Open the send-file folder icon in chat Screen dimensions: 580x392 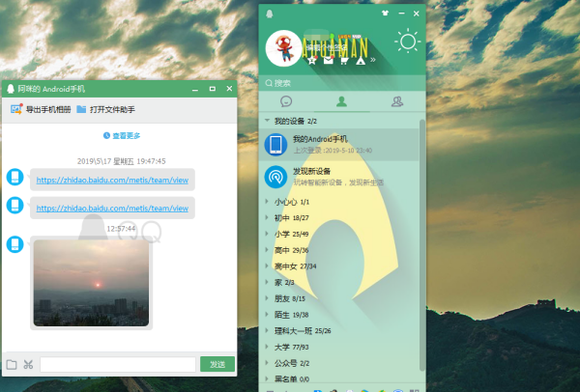[x=12, y=365]
